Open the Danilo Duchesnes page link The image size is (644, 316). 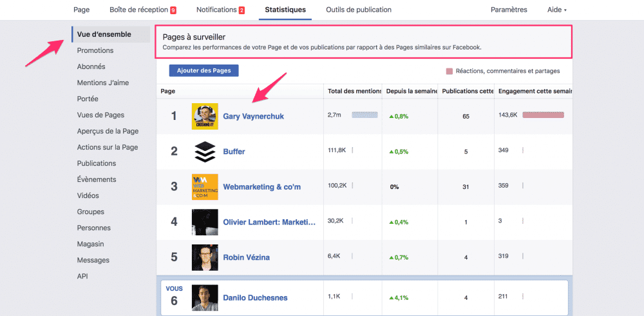[255, 297]
